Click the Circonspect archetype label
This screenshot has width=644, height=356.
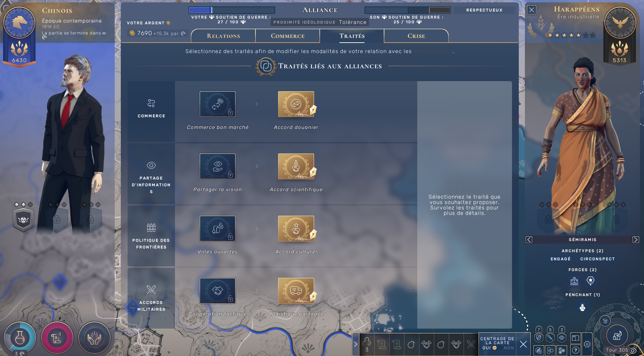click(x=597, y=259)
